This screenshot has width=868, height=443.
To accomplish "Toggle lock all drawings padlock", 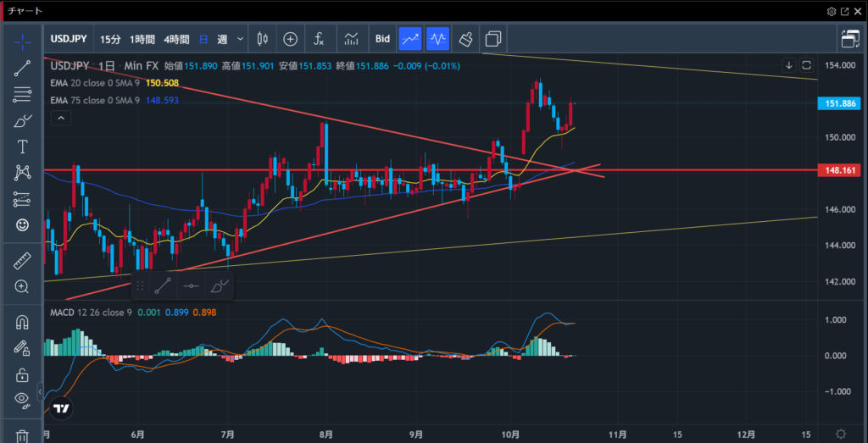I will click(x=23, y=374).
